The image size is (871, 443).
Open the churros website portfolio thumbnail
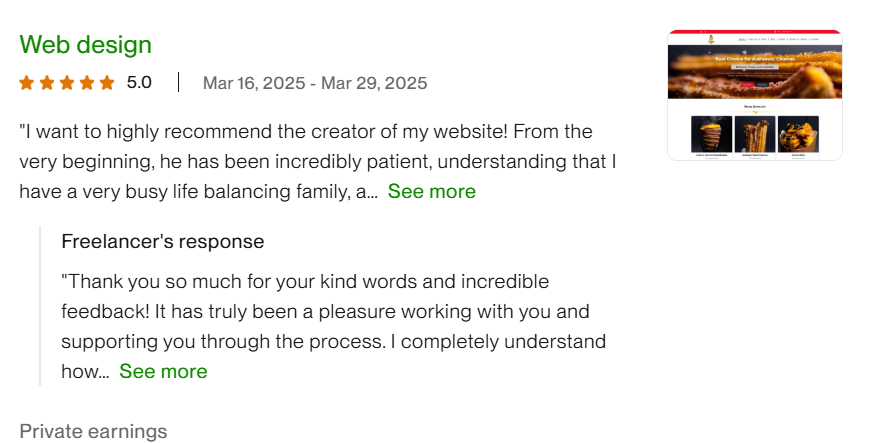coord(754,95)
